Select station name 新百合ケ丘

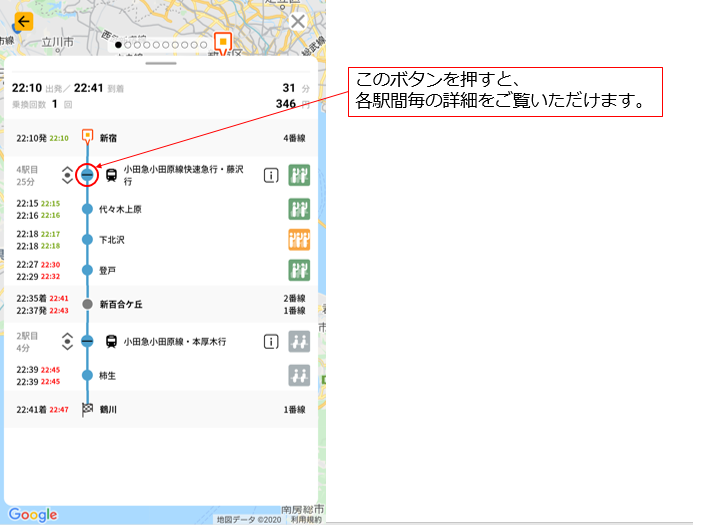tap(121, 305)
